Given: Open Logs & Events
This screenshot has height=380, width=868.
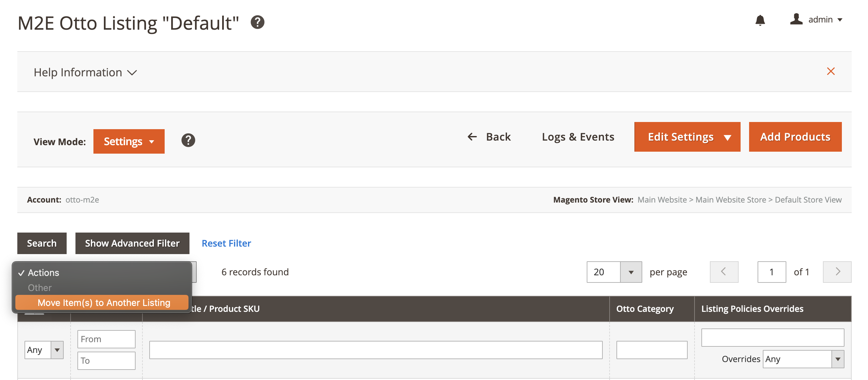Looking at the screenshot, I should [x=578, y=137].
